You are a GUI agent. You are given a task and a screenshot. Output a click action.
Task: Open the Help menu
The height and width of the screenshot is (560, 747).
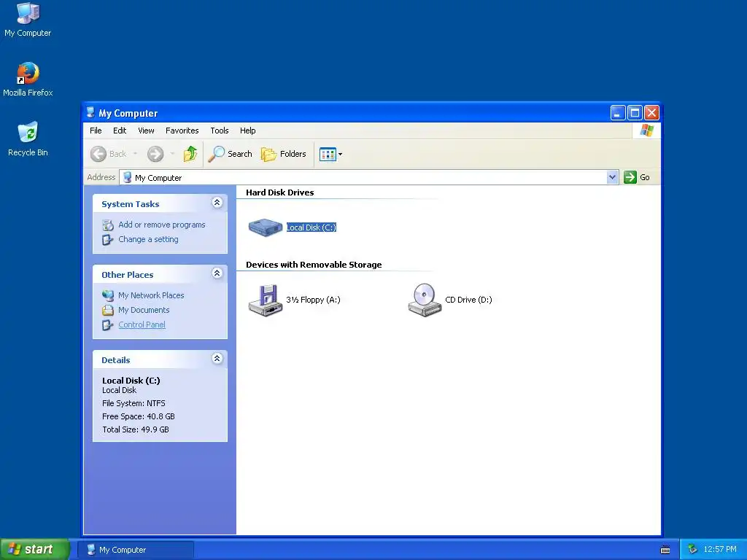(x=247, y=131)
